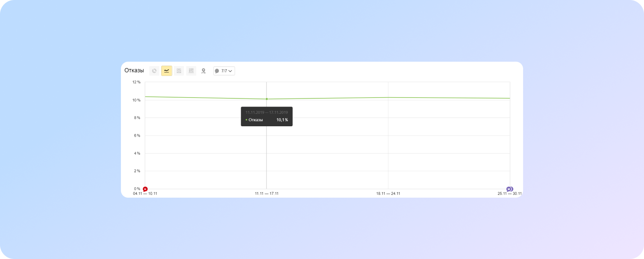This screenshot has width=644, height=259.
Task: Click the 'Отказы' label inside the tooltip
Action: 255,120
